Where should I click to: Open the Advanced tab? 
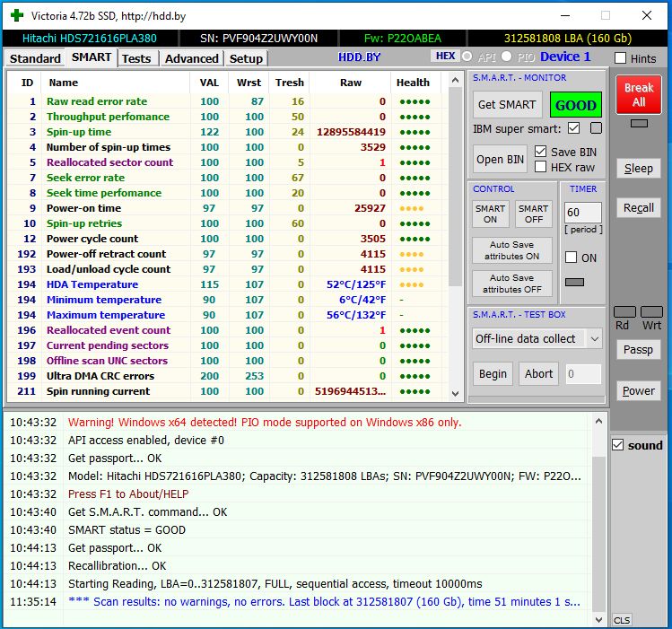[192, 58]
